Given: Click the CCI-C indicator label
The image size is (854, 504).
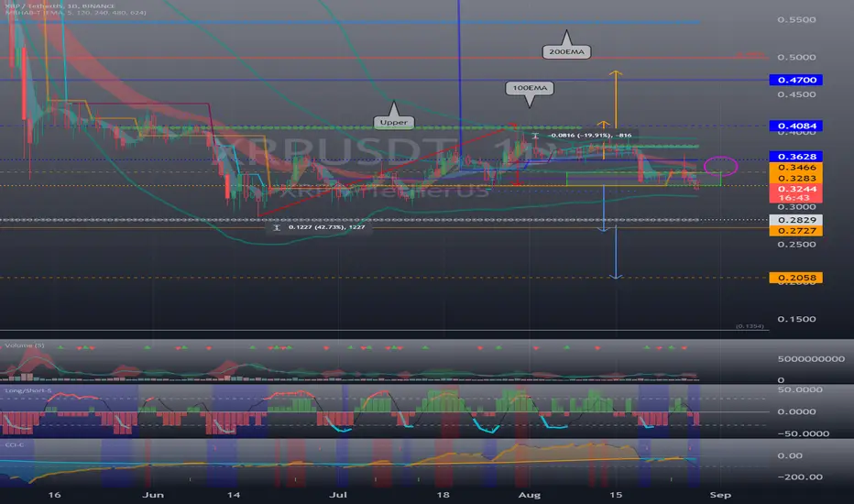Looking at the screenshot, I should click(14, 444).
